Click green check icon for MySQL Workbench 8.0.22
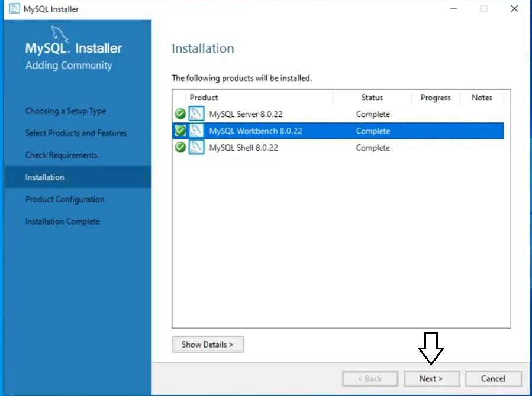532x396 pixels. coord(180,131)
